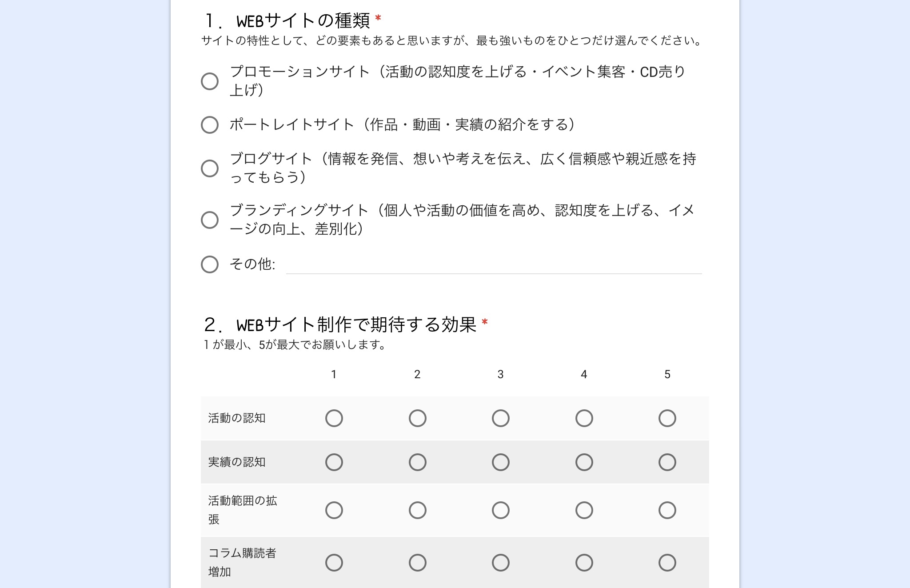This screenshot has height=588, width=910.
Task: Select the その他 radio option
Action: (x=210, y=264)
